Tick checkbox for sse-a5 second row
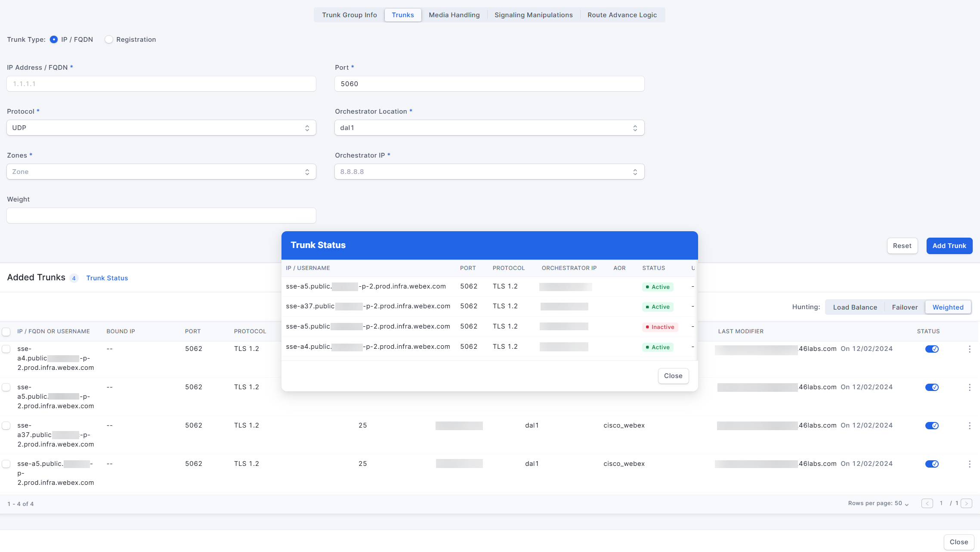Viewport: 980px width, 552px height. pos(6,388)
